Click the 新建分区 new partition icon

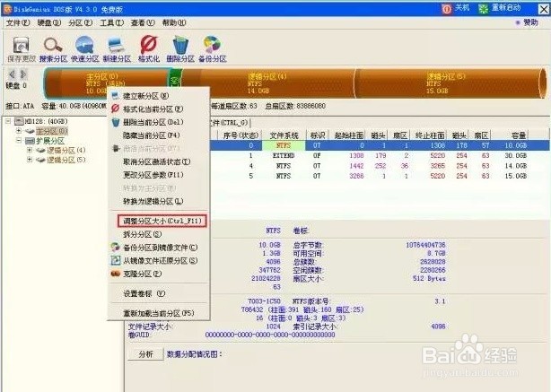point(117,49)
